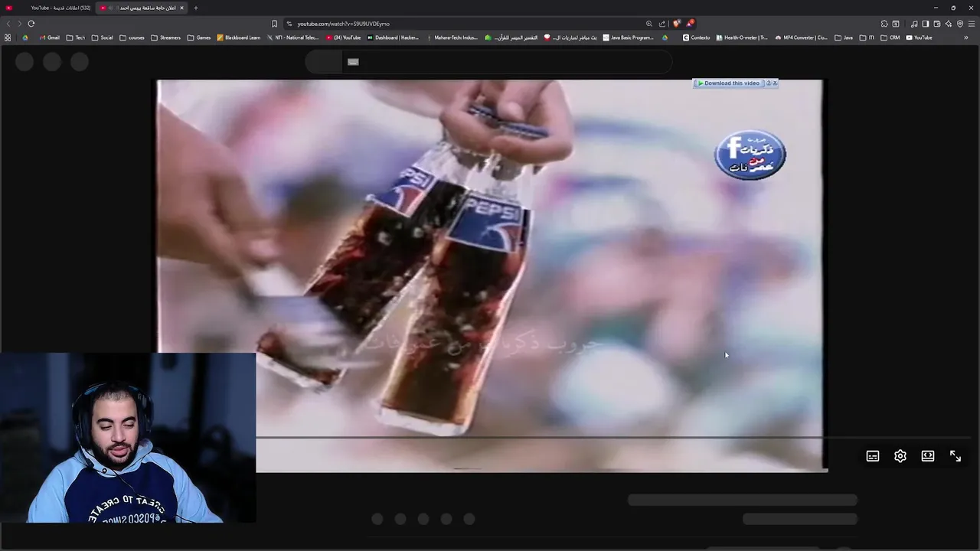Open the screenshot icon beside extensions

pyautogui.click(x=896, y=24)
